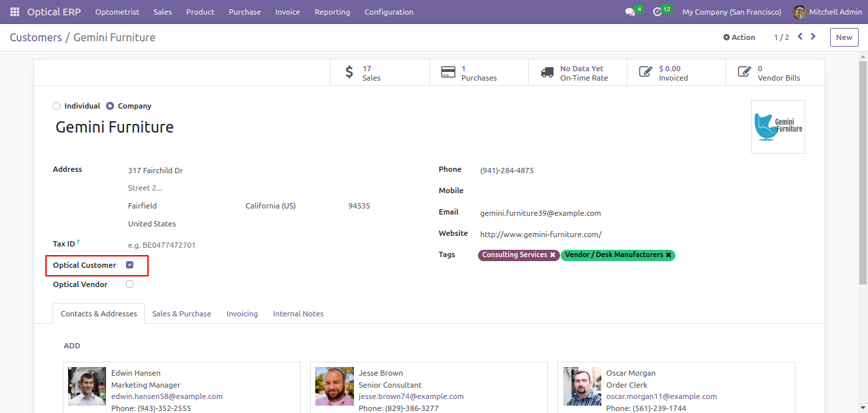Open the 17 Sales stat button
The height and width of the screenshot is (413, 868).
pos(380,73)
